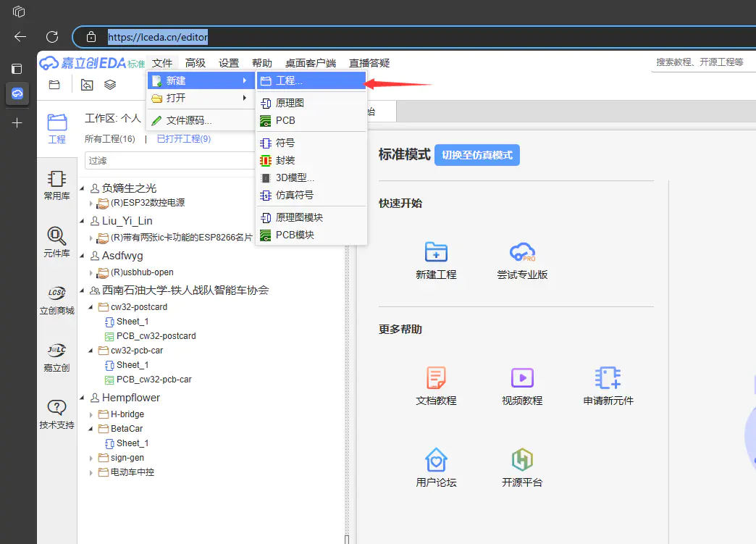Click 切换至仿真模式 button
Image resolution: width=756 pixels, height=544 pixels.
click(476, 155)
